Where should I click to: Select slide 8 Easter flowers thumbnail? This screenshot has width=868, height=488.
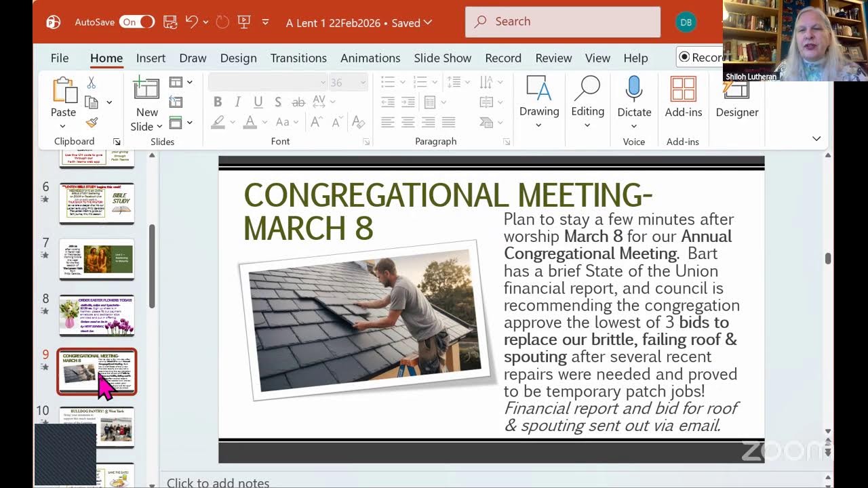[97, 315]
